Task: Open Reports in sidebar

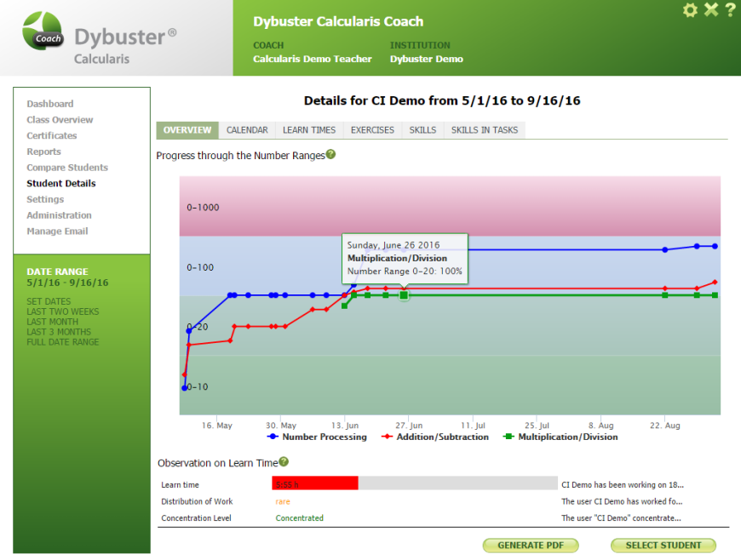Action: [x=43, y=151]
